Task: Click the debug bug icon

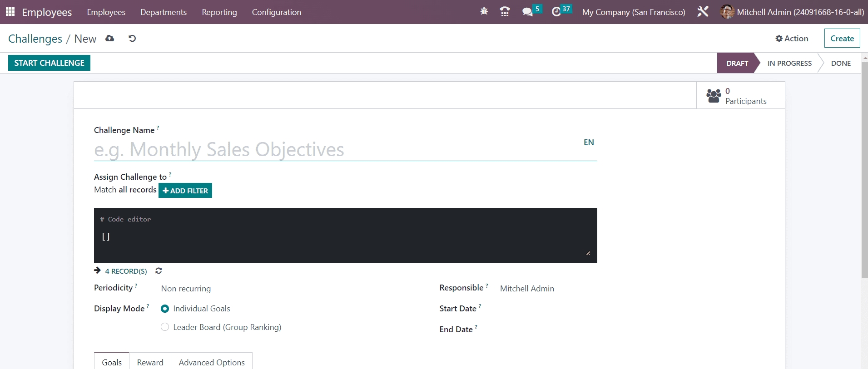Action: coord(484,12)
